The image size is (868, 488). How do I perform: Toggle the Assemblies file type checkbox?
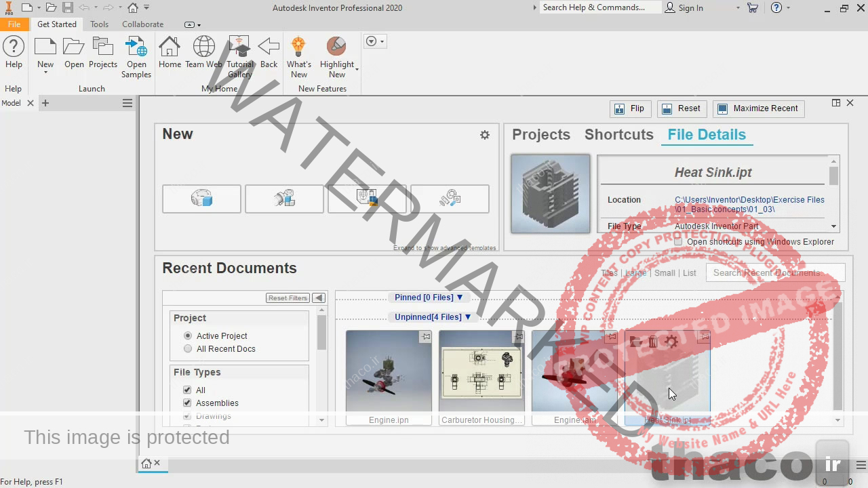187,403
